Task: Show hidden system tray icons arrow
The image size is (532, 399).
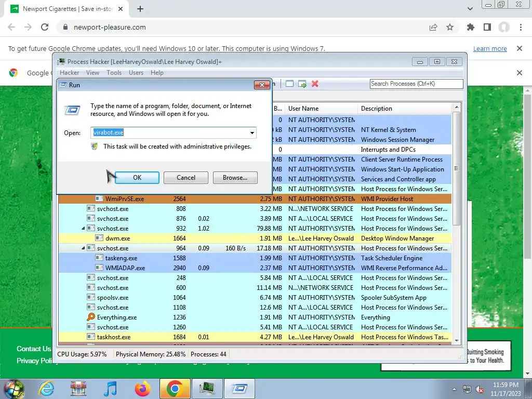Action: [x=454, y=389]
